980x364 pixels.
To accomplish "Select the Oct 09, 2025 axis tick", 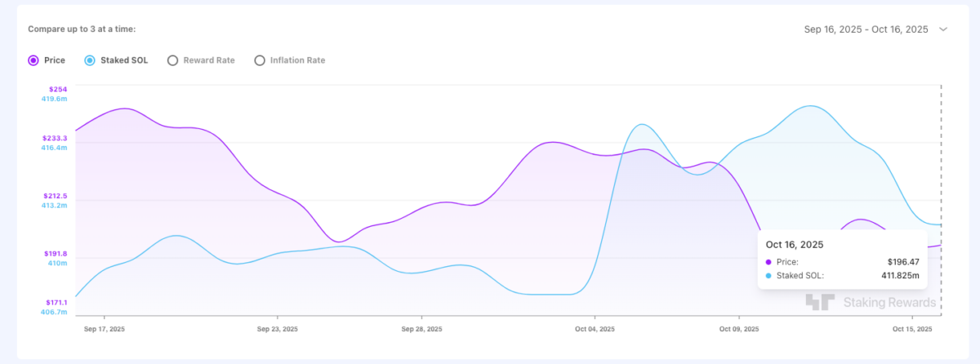I will tap(739, 329).
